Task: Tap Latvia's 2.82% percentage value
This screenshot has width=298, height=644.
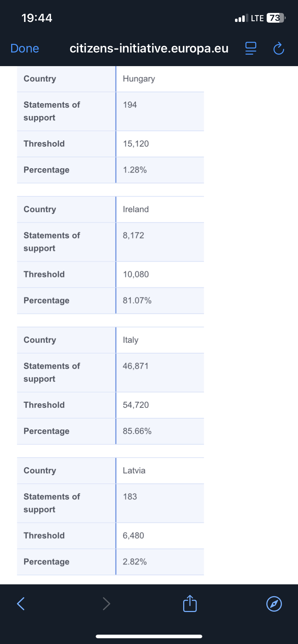Action: (x=135, y=562)
